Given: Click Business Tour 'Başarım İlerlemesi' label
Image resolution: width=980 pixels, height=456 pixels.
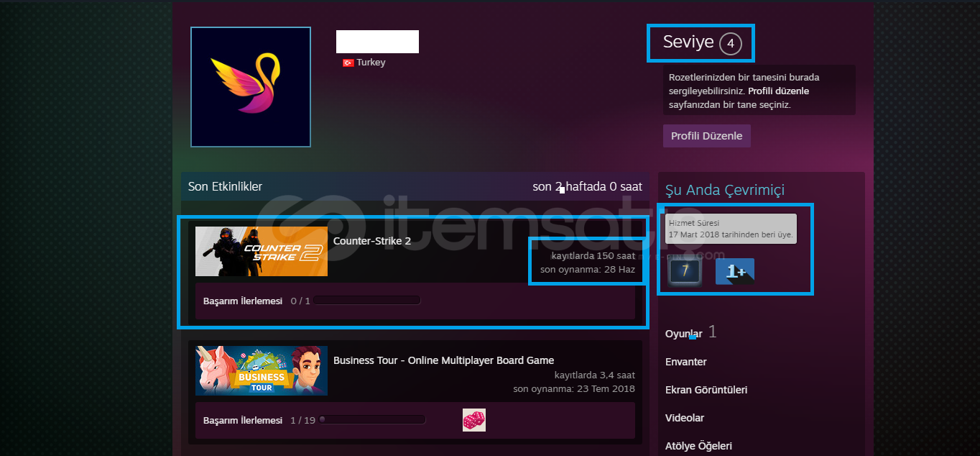Looking at the screenshot, I should [x=243, y=420].
